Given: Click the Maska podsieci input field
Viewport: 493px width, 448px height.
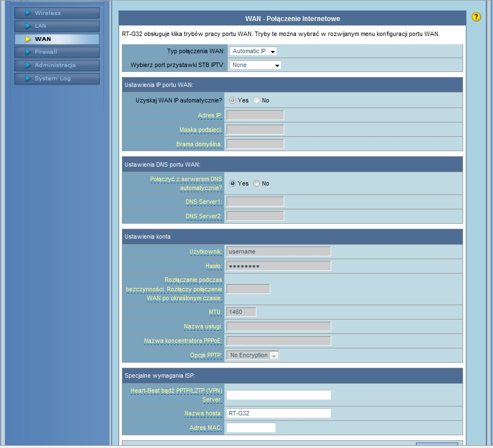Looking at the screenshot, I should (255, 130).
